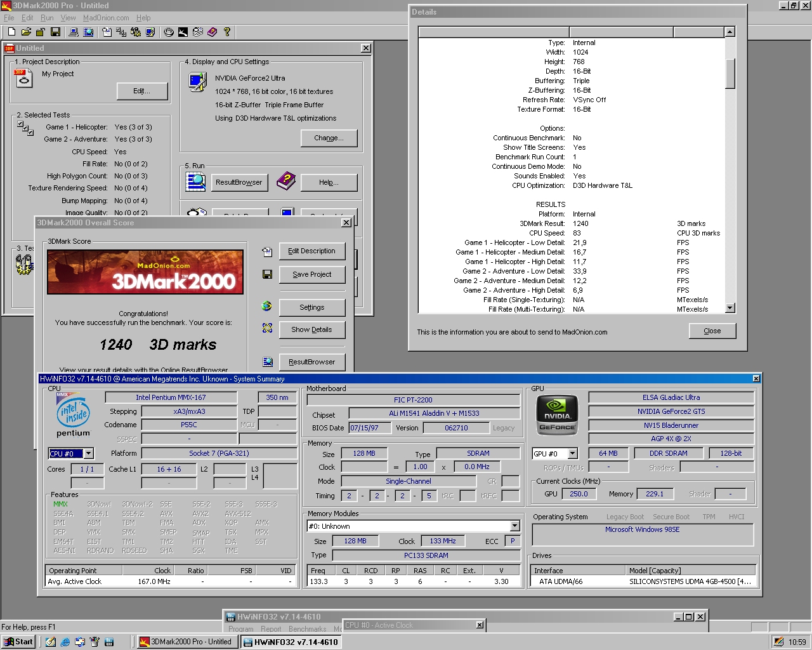This screenshot has height=650, width=812.
Task: Click the selected tests checkboxes toolbar icon
Action: click(121, 32)
